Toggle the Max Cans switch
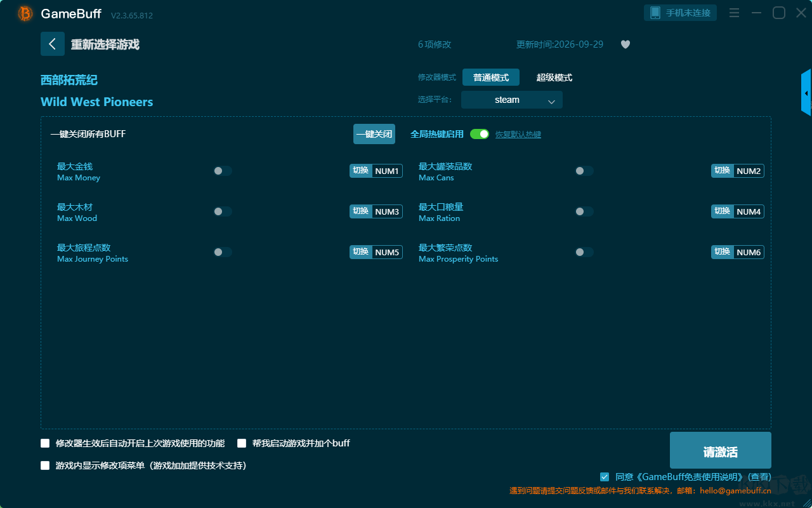 pos(584,171)
